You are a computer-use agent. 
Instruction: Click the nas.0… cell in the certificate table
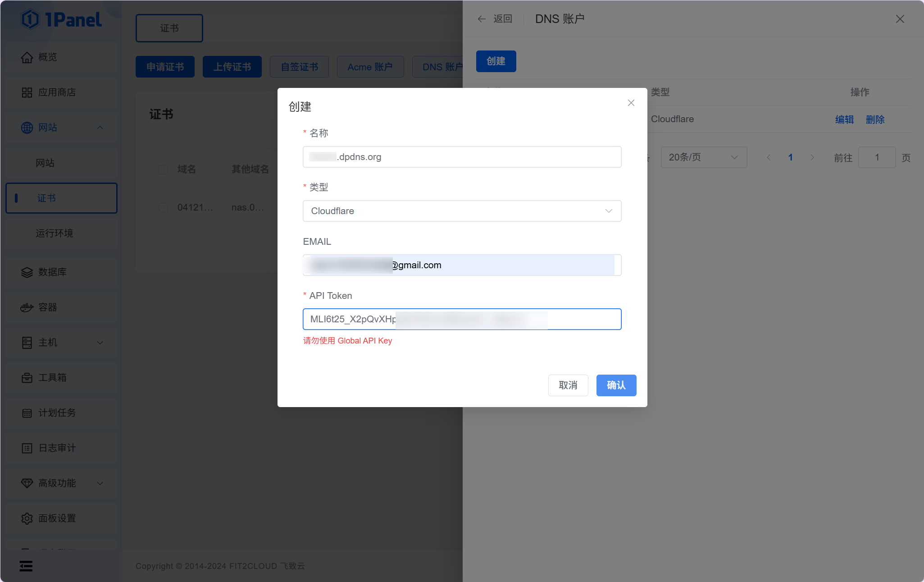click(x=248, y=207)
